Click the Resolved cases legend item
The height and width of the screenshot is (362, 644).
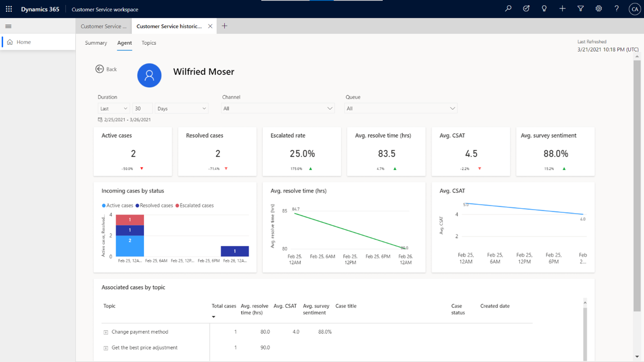[154, 205]
